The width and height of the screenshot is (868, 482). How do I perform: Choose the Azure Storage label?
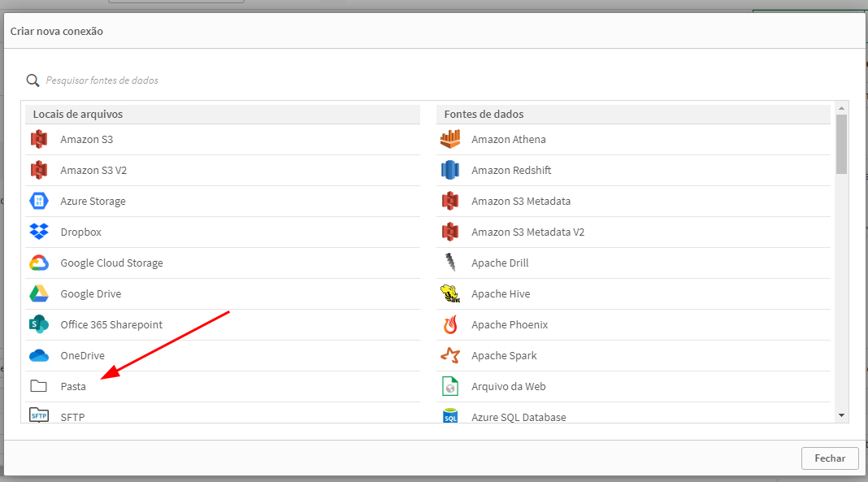point(93,202)
